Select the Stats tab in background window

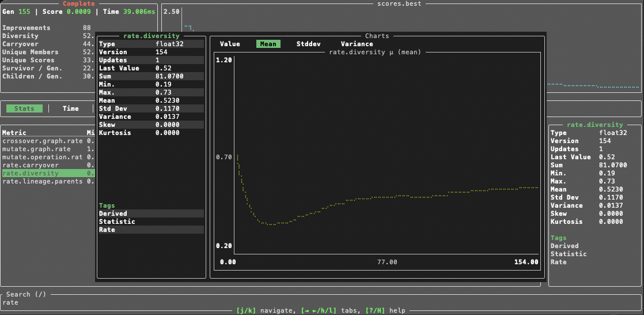coord(24,108)
